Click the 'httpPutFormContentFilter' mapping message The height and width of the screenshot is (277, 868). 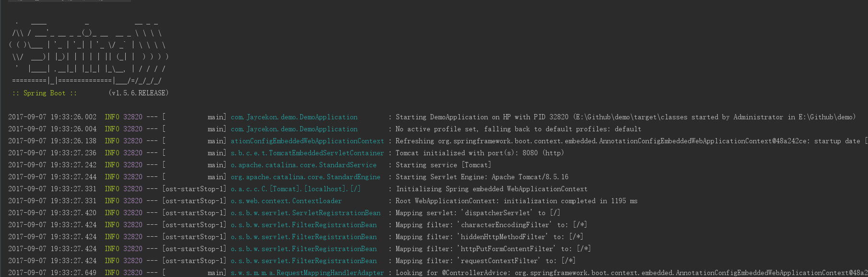493,249
